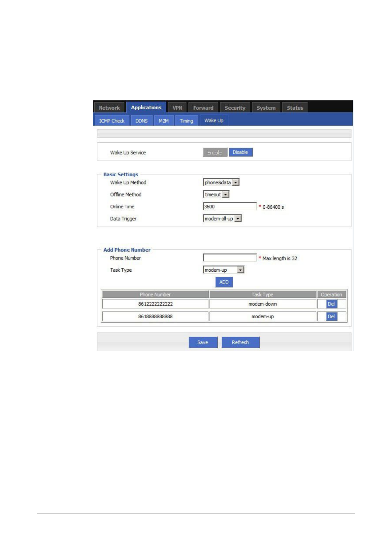Select the 8618888888888 phone number cell

[155, 316]
